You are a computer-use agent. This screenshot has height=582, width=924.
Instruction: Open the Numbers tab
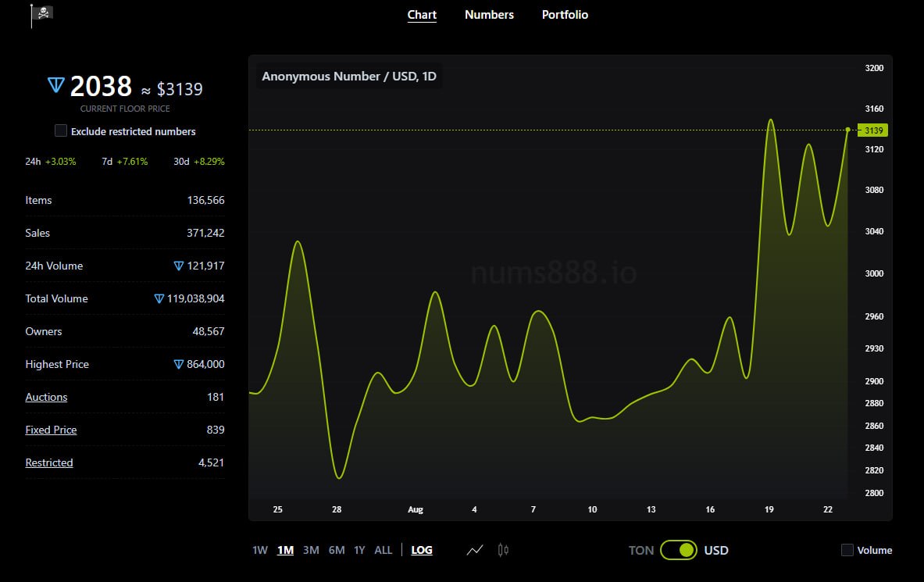pyautogui.click(x=489, y=15)
